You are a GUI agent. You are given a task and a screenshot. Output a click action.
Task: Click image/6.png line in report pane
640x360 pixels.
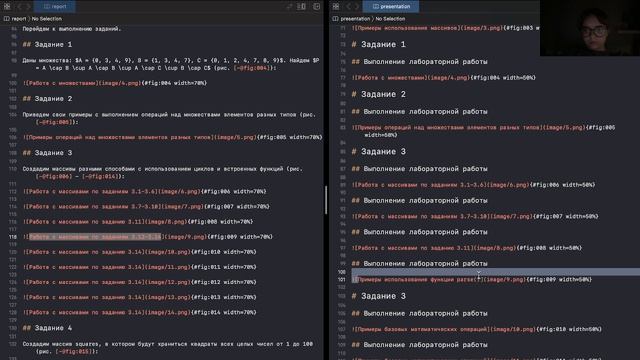[x=144, y=191]
